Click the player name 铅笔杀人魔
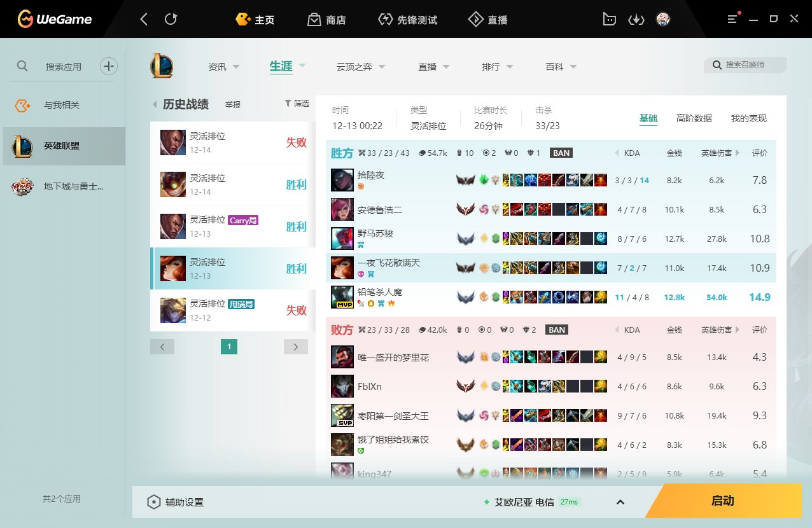 (380, 292)
